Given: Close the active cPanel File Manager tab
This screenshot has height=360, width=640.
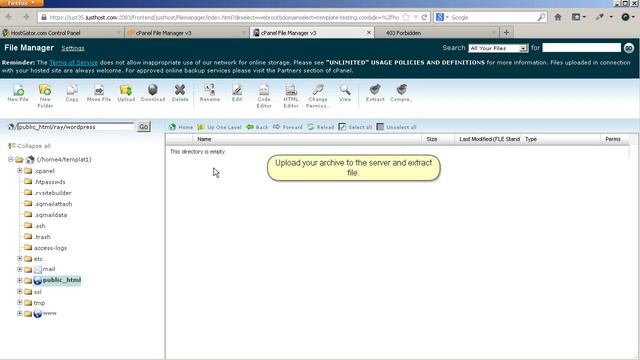Looking at the screenshot, I should [369, 32].
